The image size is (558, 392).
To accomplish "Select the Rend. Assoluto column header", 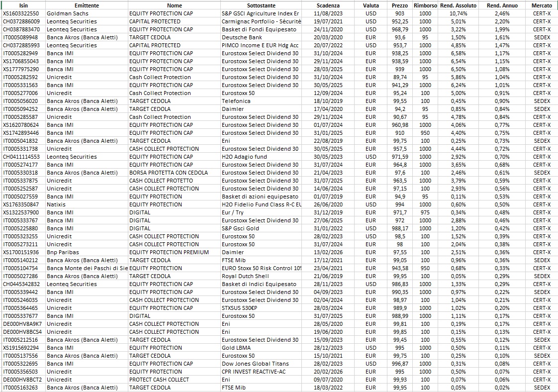I will point(459,5).
